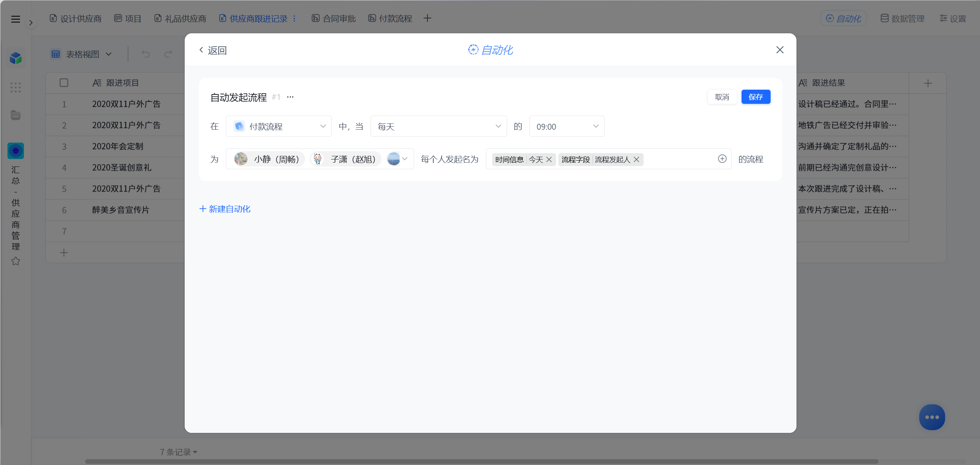Open the 表格视图 view dropdown
Screen dimensions: 980x465
[x=82, y=54]
